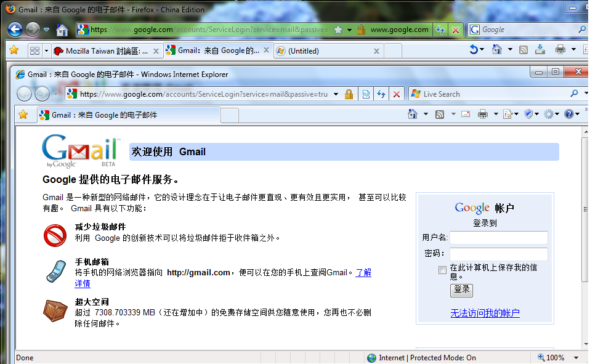Screen dimensions: 590x364
Task: Click Firefox print icon
Action: pyautogui.click(x=560, y=49)
